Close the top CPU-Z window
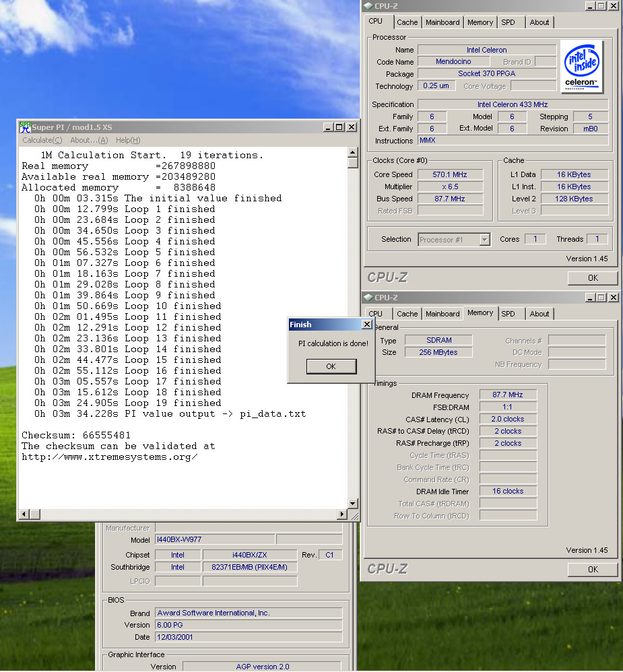 614,6
